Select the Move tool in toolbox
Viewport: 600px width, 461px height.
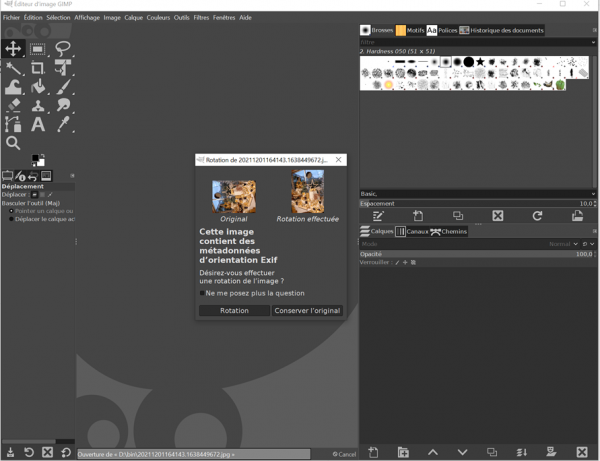pos(13,49)
